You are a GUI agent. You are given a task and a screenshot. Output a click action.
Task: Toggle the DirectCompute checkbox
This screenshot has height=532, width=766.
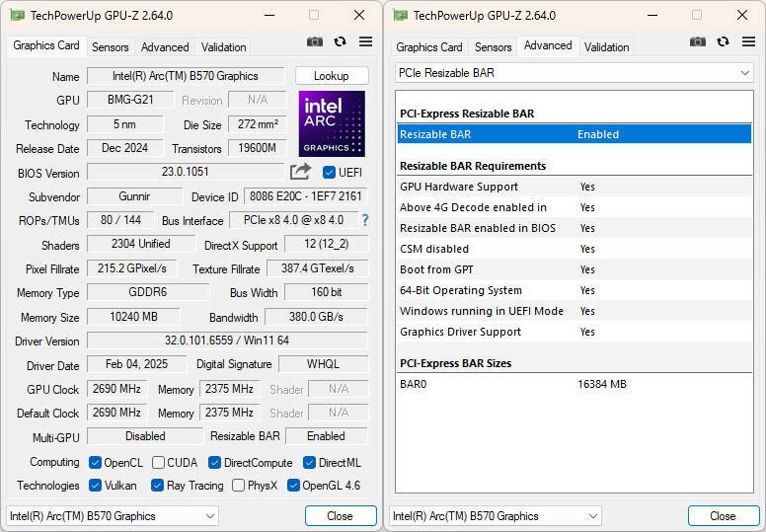coord(214,463)
